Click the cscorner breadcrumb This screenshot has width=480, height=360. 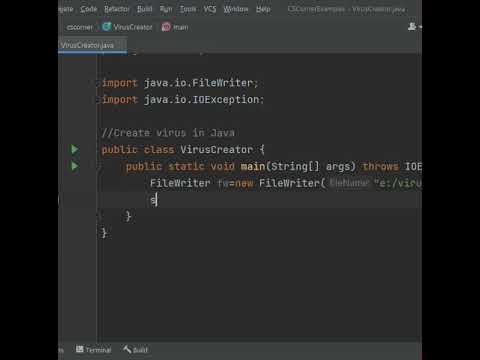pos(80,27)
